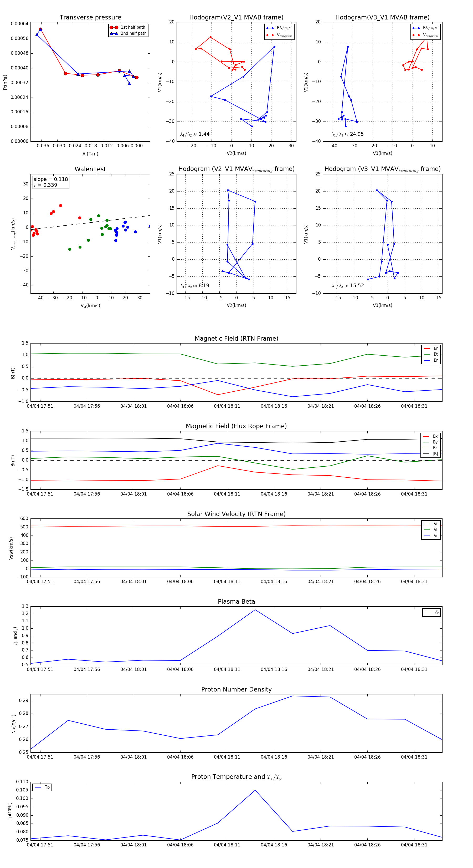The image size is (473, 868).
Task: Click the peak of the Plasma Beta curve
Action: 255,610
